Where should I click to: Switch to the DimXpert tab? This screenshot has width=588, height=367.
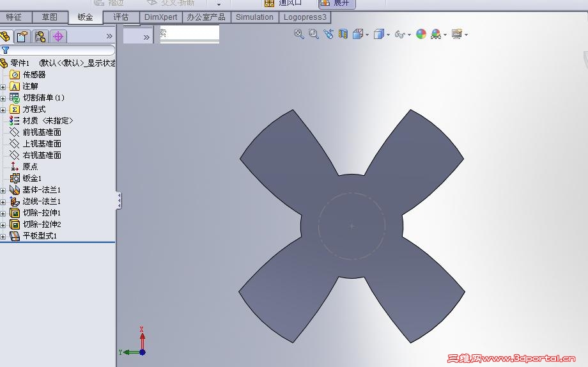[x=161, y=17]
